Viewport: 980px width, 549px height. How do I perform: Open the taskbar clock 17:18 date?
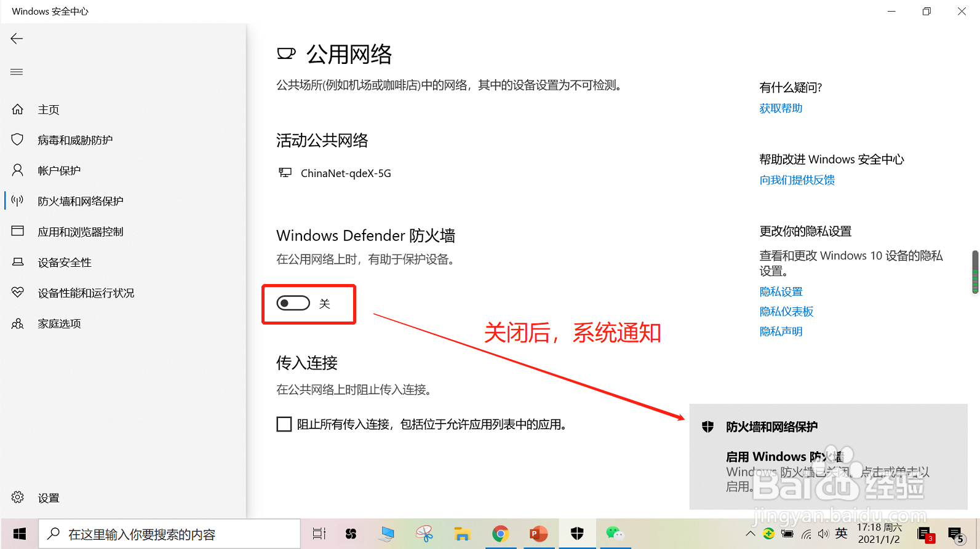879,534
